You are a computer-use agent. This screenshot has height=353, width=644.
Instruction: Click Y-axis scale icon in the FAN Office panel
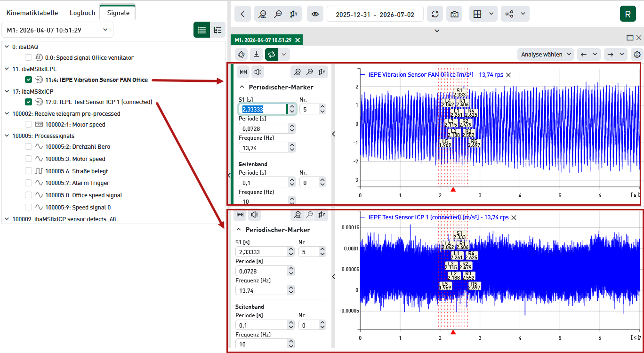click(x=322, y=72)
